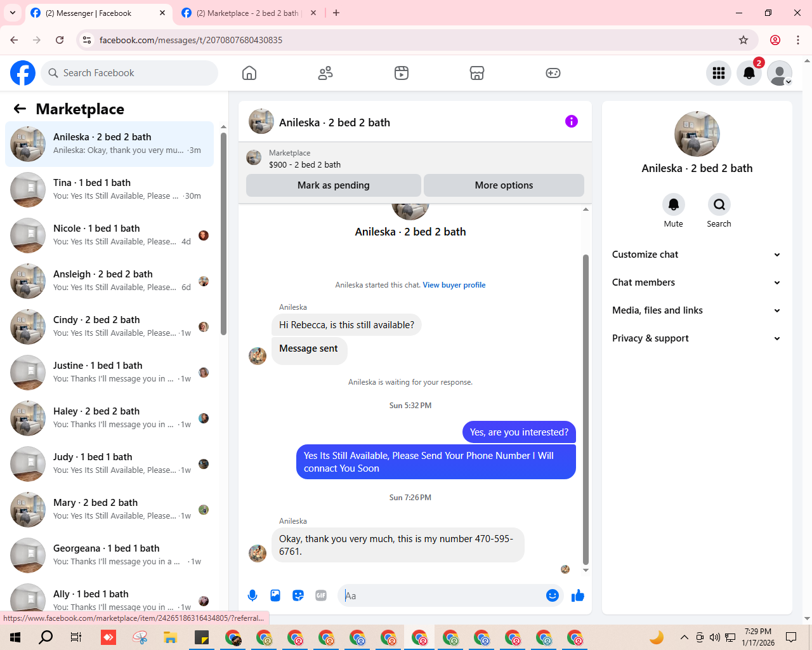Open Georgeana · 1 bed 1 bath conversation

[109, 555]
